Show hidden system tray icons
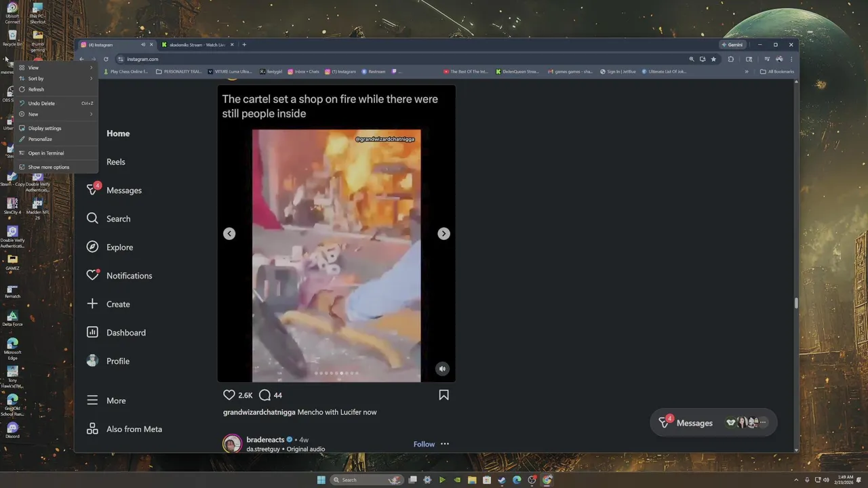 click(797, 480)
